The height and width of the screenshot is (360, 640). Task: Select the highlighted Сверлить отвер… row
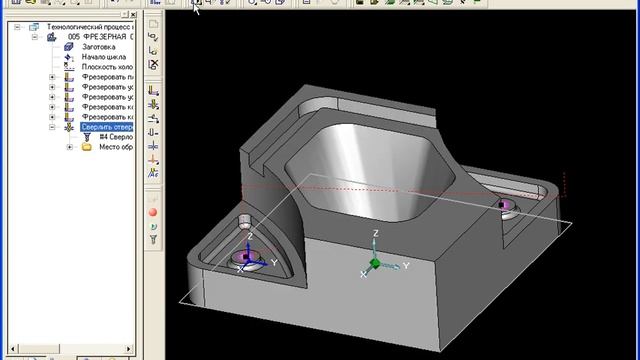pyautogui.click(x=107, y=127)
